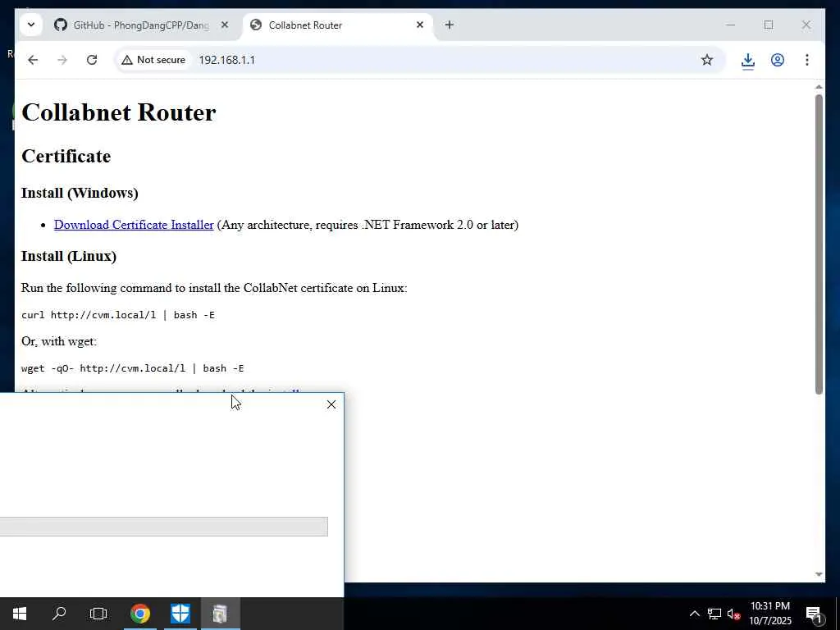The image size is (840, 630).
Task: Reload the Collabnet Router page
Action: point(92,60)
